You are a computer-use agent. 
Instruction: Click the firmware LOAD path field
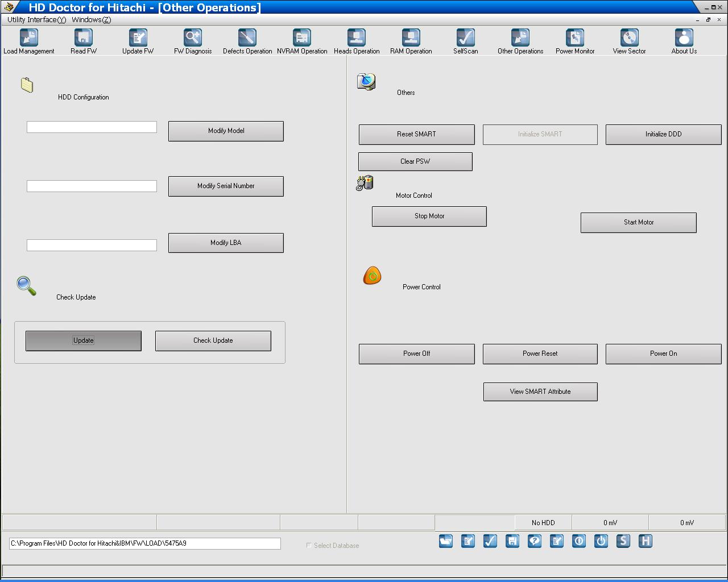point(145,543)
